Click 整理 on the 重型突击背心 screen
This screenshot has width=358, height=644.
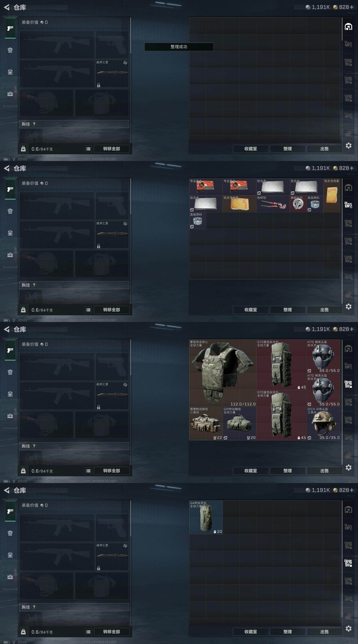pyautogui.click(x=288, y=471)
